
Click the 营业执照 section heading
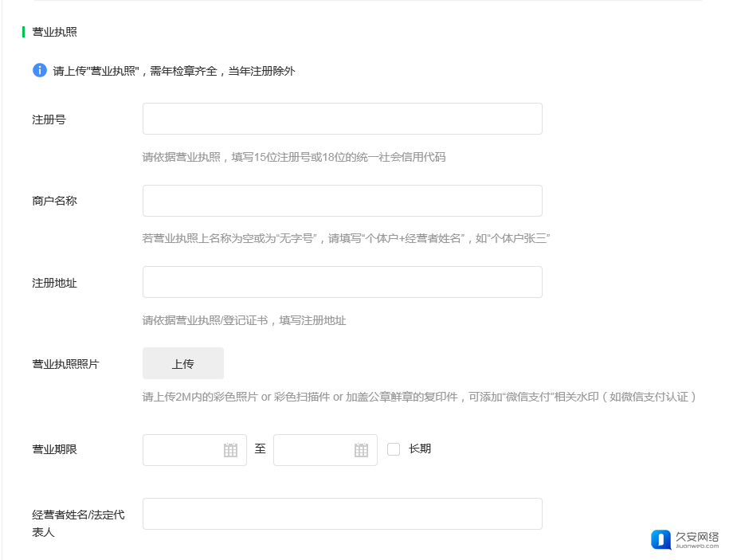click(54, 33)
